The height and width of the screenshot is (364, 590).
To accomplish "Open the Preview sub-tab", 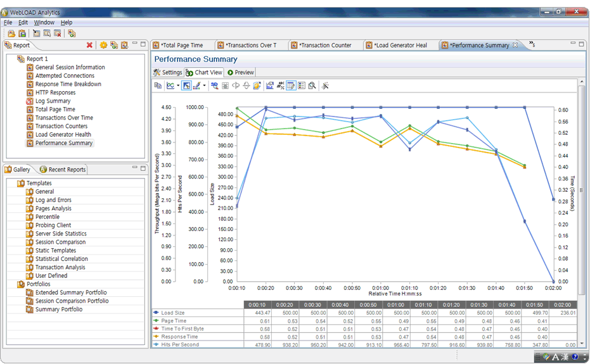I will point(240,72).
